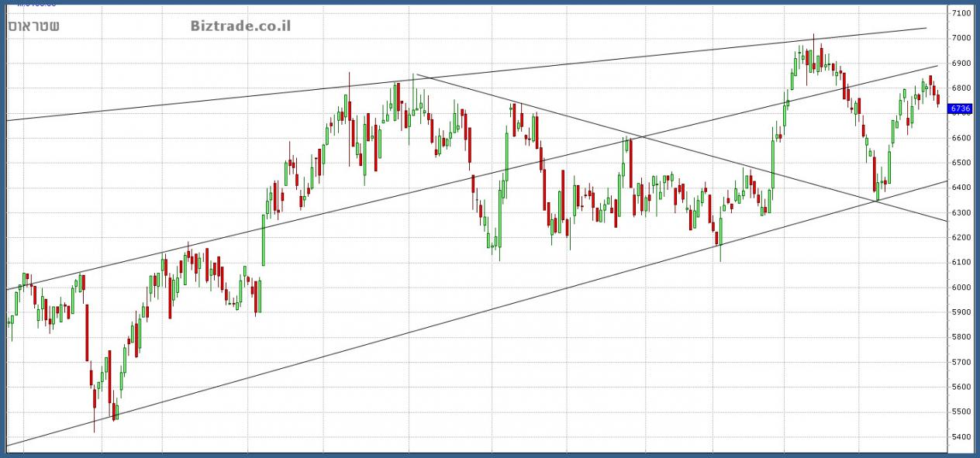Select the 5400 price axis label
Image resolution: width=980 pixels, height=458 pixels.
(961, 437)
